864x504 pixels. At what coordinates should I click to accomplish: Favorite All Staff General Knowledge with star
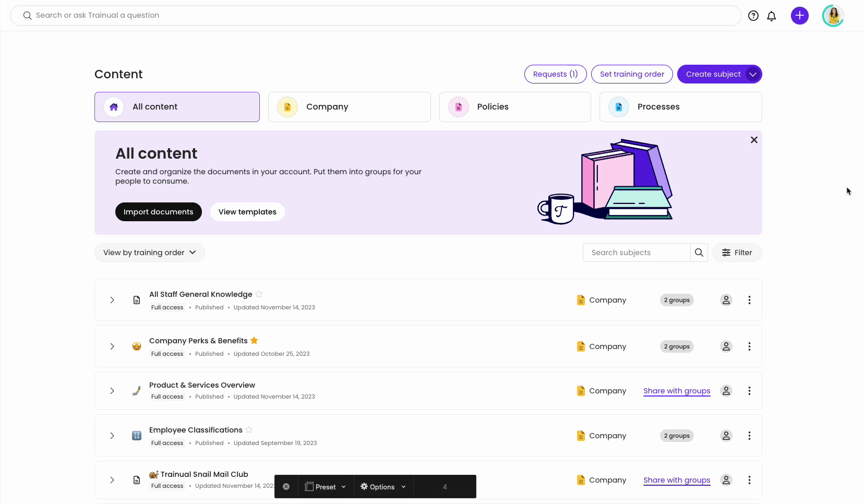click(x=259, y=294)
